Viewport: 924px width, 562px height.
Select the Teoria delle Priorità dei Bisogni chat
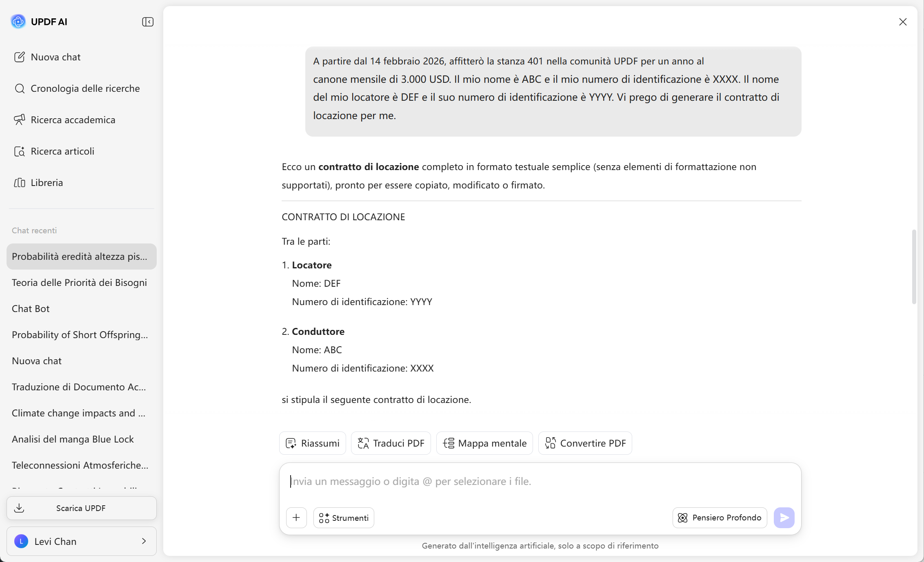pyautogui.click(x=79, y=282)
